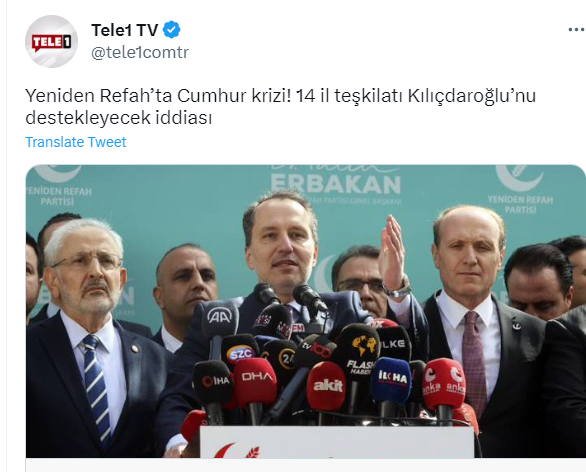Viewport: 586px width, 472px height.
Task: Click the blue verified badge
Action: pyautogui.click(x=172, y=30)
